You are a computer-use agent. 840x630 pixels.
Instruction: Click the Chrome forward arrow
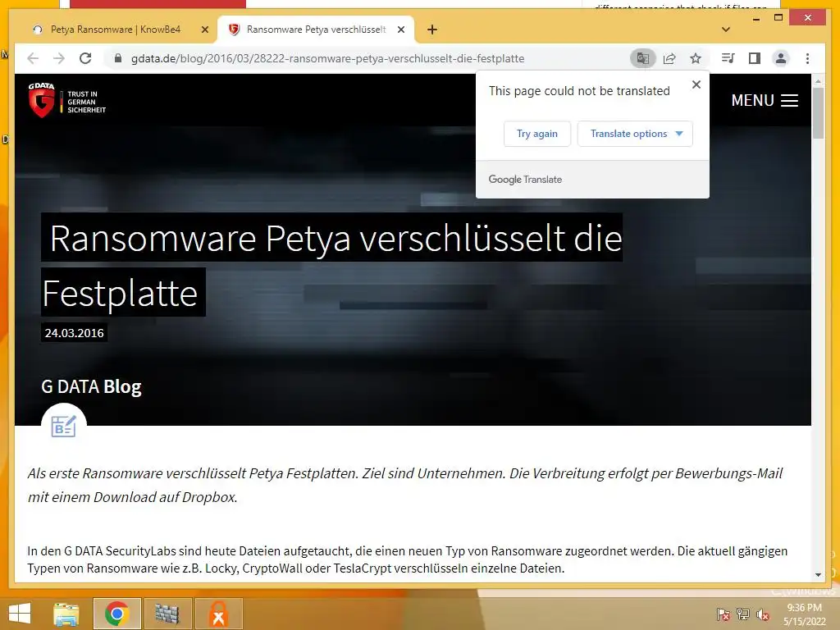pyautogui.click(x=59, y=58)
